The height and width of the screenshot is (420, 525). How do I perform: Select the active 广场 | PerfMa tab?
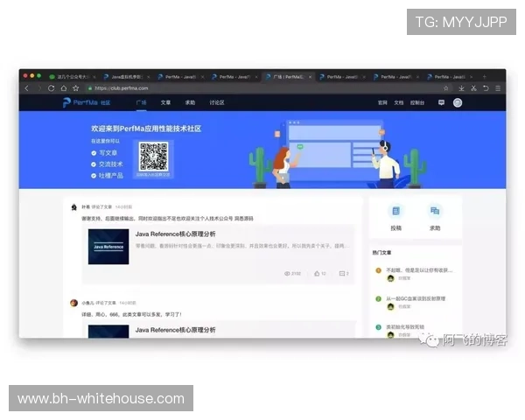point(288,77)
